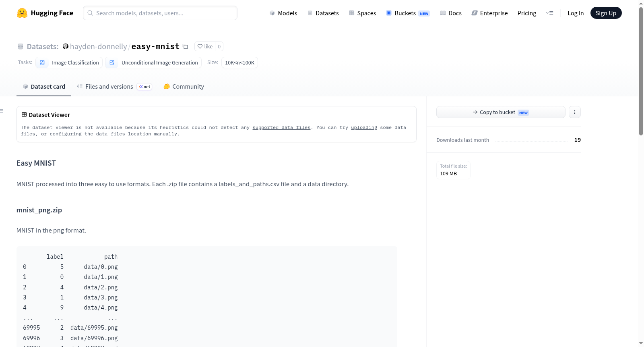Click the dataset stack icon beside Datasets:
This screenshot has width=644, height=347.
pyautogui.click(x=21, y=46)
